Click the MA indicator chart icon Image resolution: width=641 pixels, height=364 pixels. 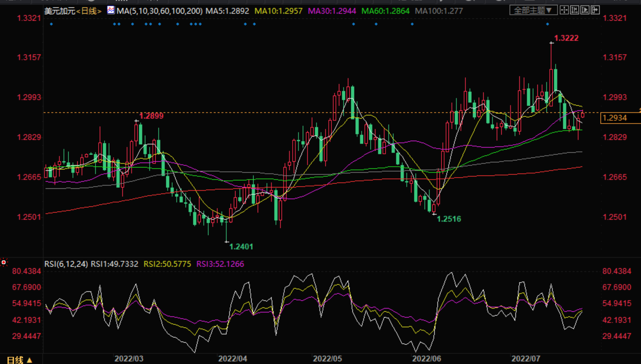pos(111,10)
